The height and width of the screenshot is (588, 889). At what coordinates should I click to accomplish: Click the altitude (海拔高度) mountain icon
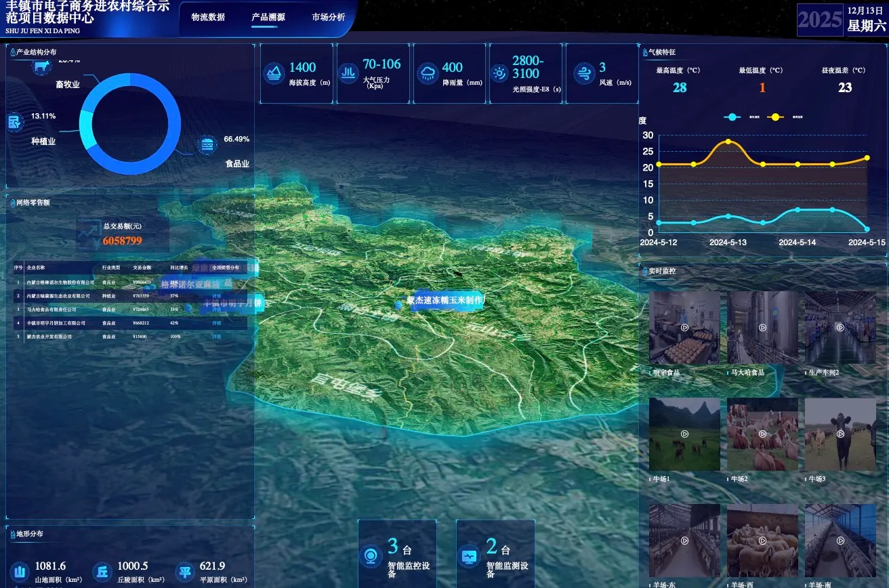tap(274, 73)
